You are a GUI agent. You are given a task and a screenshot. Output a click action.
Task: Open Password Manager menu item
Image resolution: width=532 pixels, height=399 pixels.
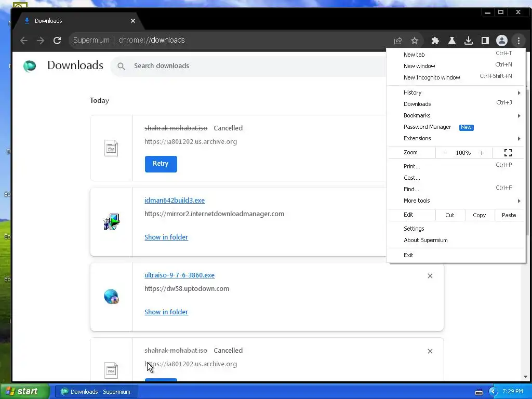point(456,127)
